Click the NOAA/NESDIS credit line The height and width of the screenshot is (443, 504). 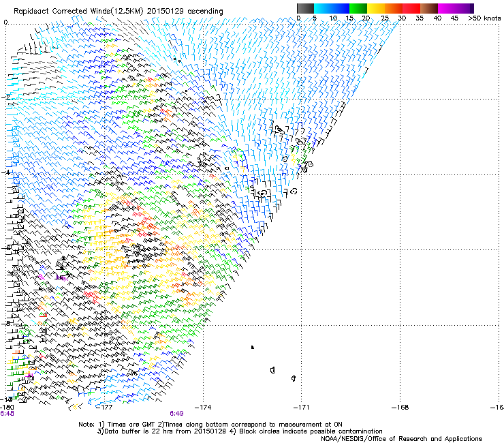coord(401,439)
